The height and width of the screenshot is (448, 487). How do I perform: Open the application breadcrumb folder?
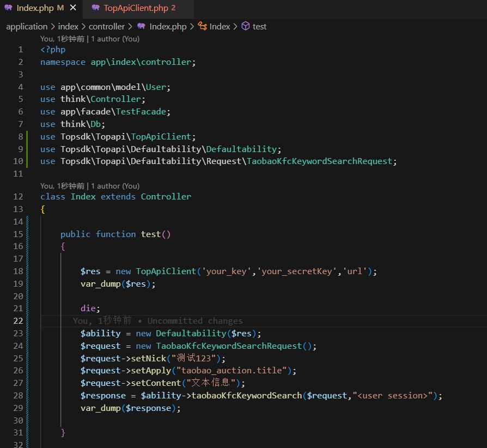point(27,26)
